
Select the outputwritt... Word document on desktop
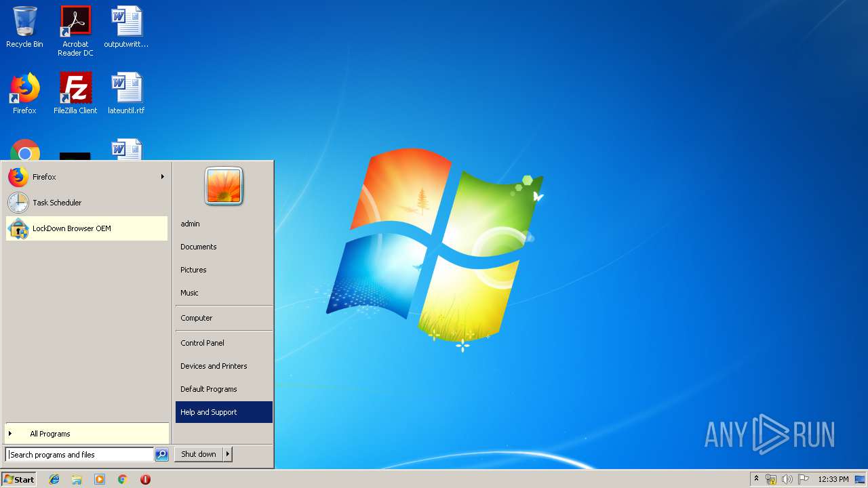point(126,28)
